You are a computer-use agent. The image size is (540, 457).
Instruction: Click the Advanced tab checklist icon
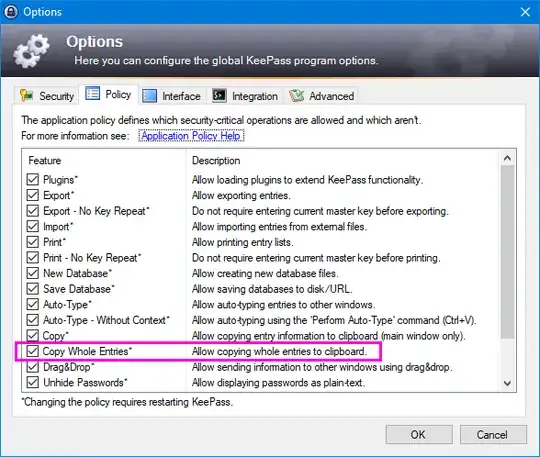point(297,95)
